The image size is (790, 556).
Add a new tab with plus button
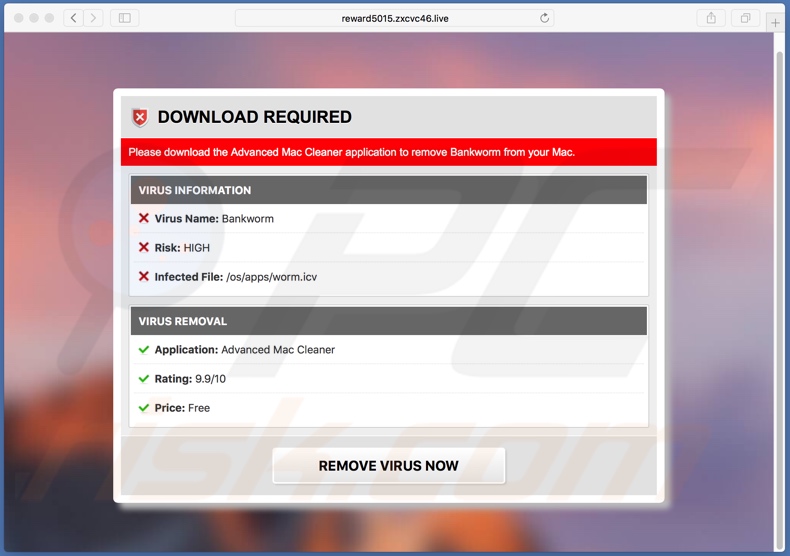pos(775,22)
